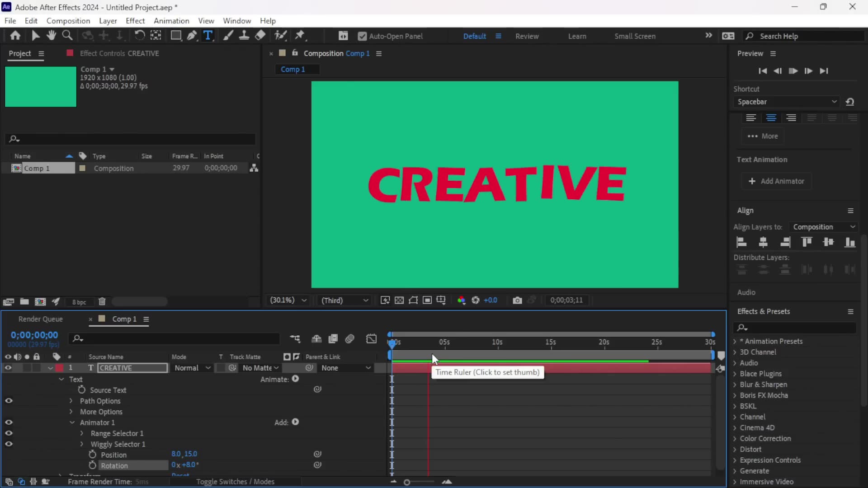
Task: Click the Rotation stopwatch to toggle keyframing
Action: (x=92, y=465)
